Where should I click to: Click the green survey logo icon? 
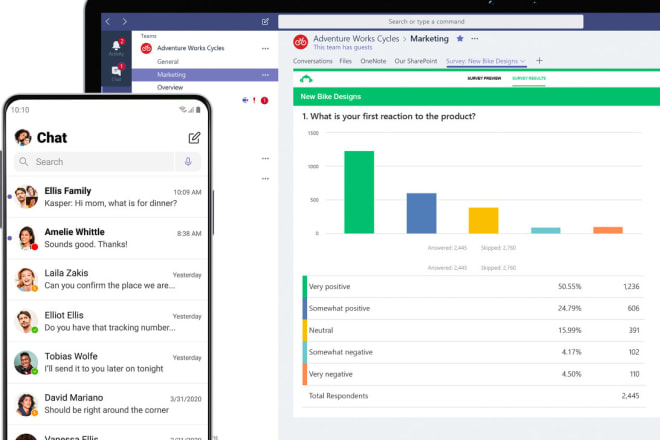click(x=306, y=79)
